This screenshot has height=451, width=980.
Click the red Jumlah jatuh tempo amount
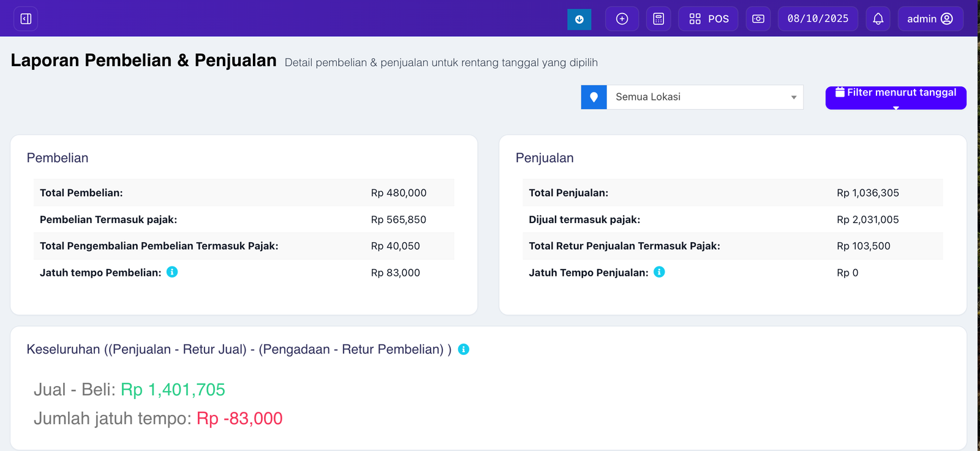pos(239,419)
